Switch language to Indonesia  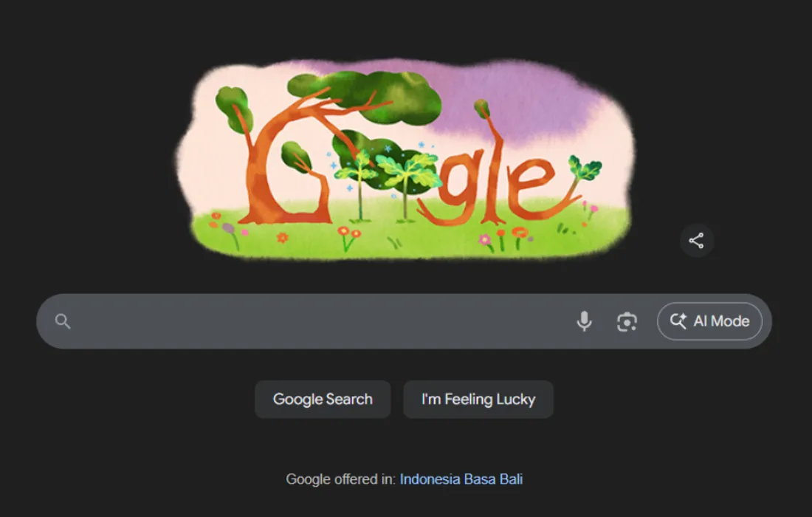click(x=430, y=479)
